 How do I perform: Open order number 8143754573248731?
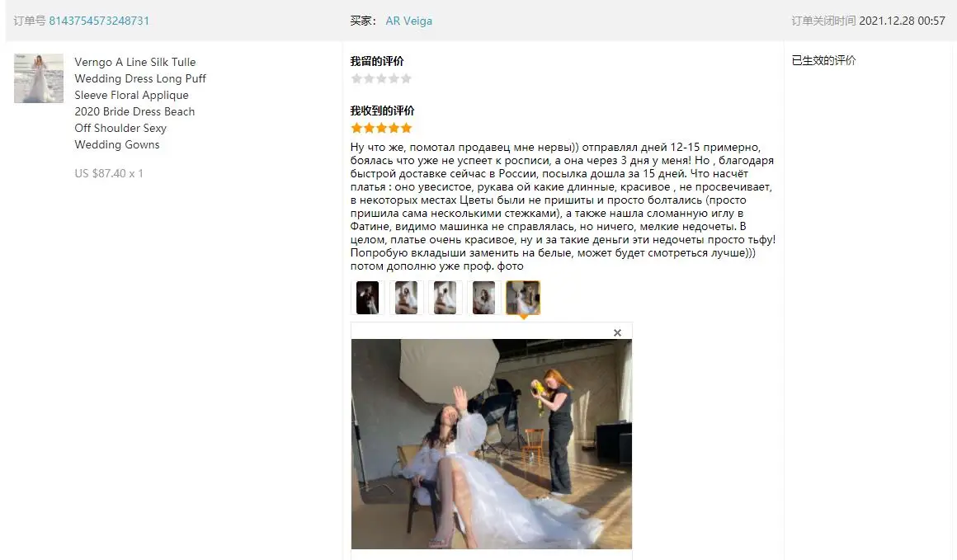(x=99, y=21)
